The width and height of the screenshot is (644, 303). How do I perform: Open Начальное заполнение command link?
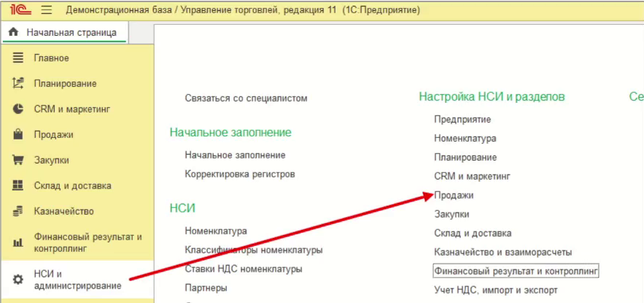tap(236, 155)
